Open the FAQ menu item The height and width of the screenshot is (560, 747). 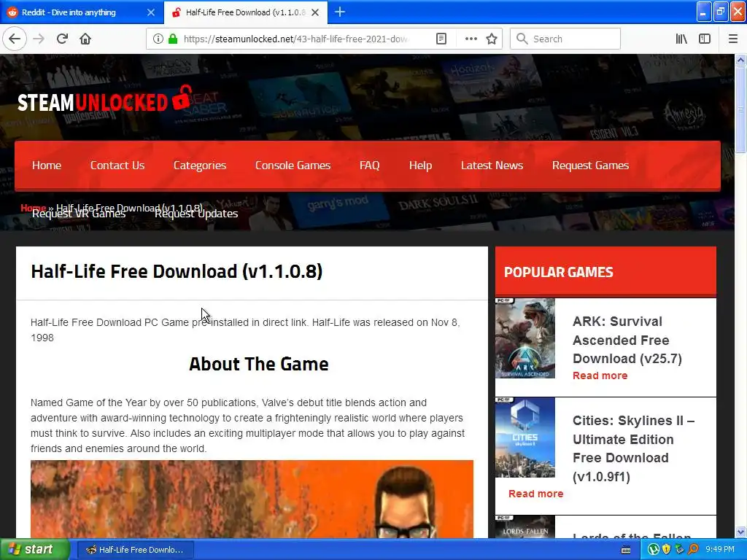pyautogui.click(x=370, y=166)
